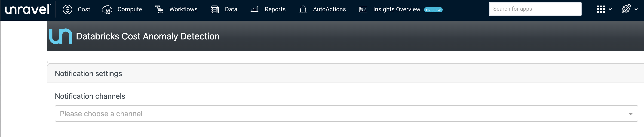
Task: Click the 'Search for apps' field
Action: point(535,9)
